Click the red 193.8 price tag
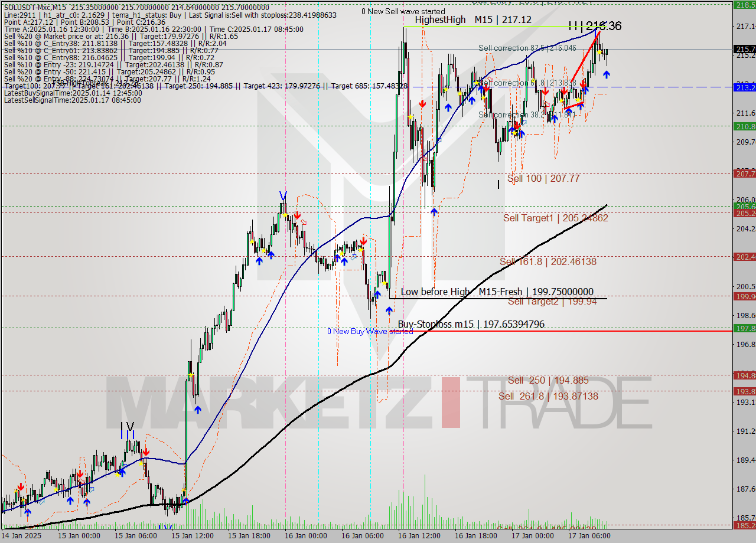Image resolution: width=756 pixels, height=543 pixels. 744,391
